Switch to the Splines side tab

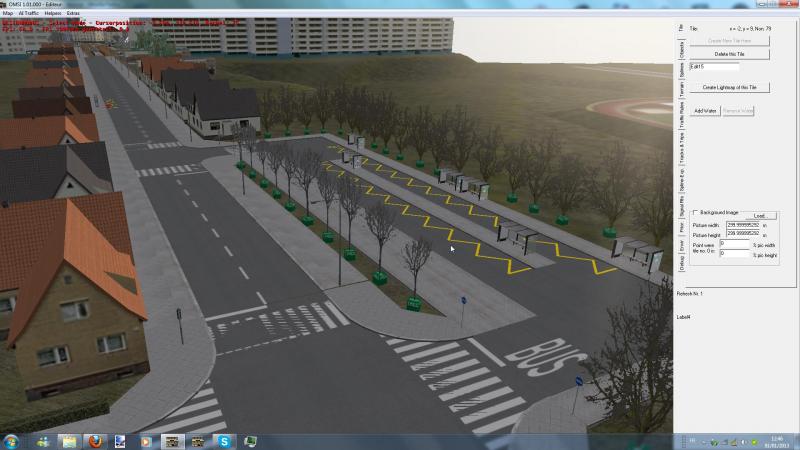[x=682, y=69]
